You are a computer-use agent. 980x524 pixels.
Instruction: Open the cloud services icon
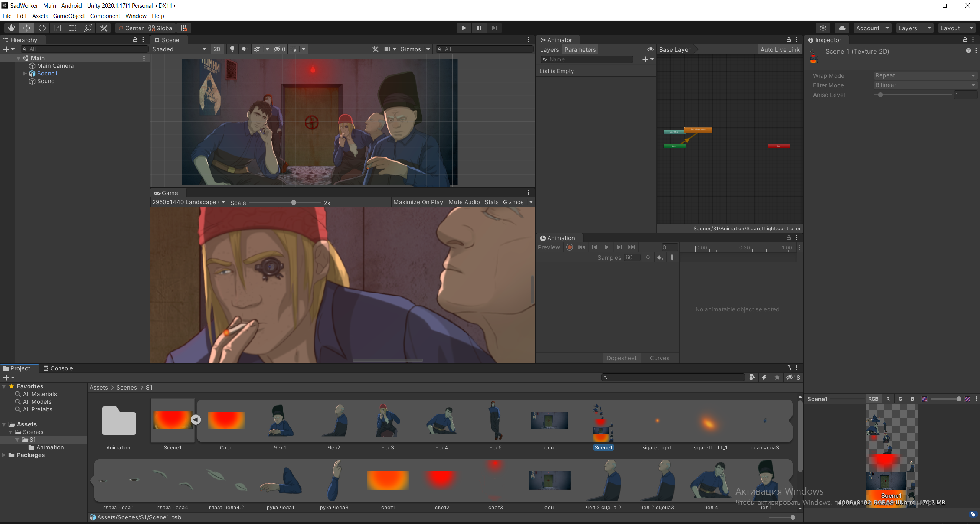842,28
